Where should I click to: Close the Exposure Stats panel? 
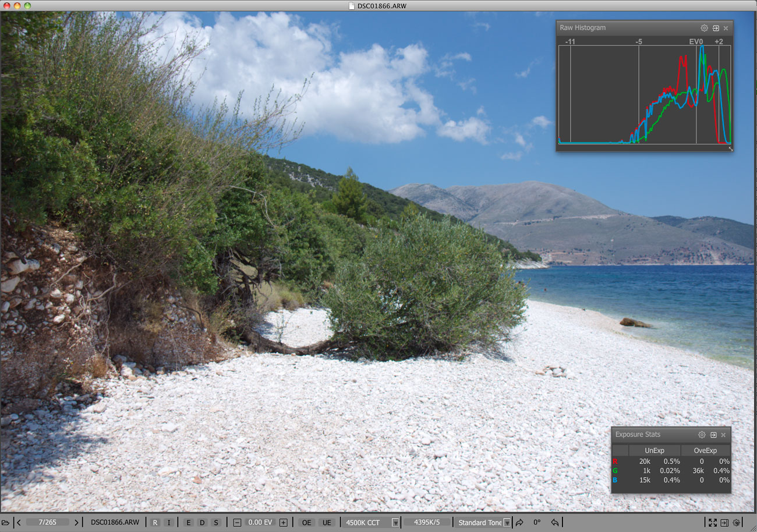(723, 435)
